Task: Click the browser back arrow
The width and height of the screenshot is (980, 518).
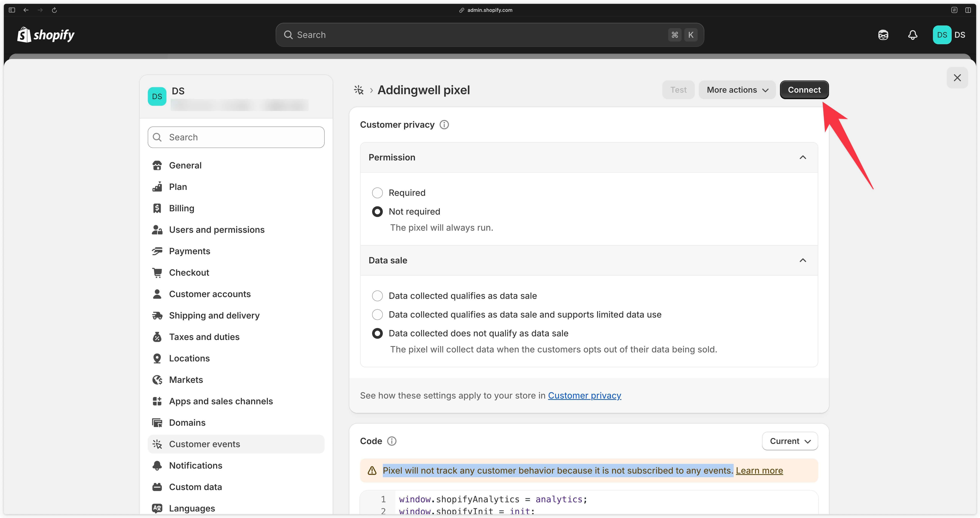Action: (26, 10)
